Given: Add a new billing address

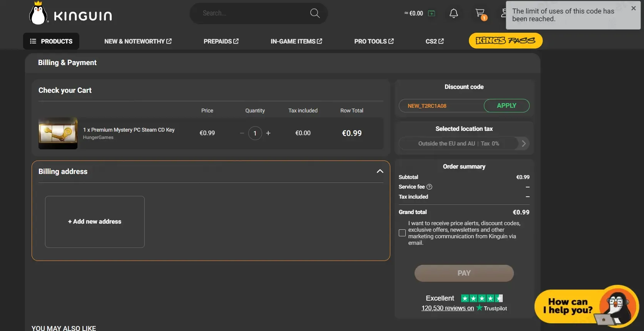Looking at the screenshot, I should 95,222.
